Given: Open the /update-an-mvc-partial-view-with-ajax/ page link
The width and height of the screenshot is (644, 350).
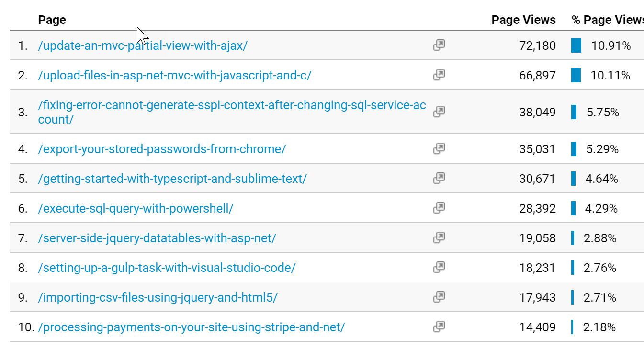Looking at the screenshot, I should (x=143, y=46).
